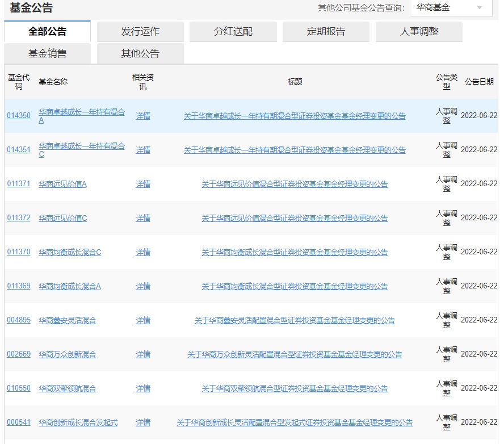504x444 pixels.
Task: Click the 标题 column header
Action: coord(295,82)
